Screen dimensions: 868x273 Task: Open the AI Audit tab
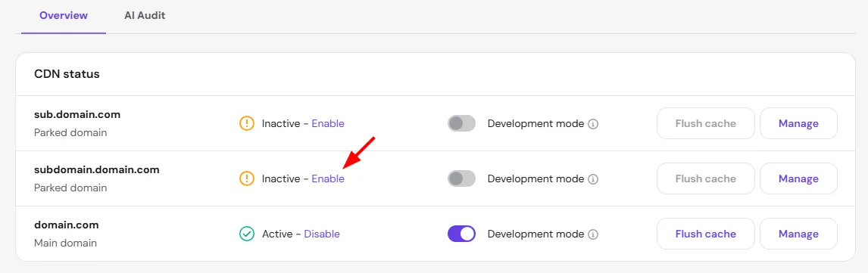pyautogui.click(x=145, y=15)
